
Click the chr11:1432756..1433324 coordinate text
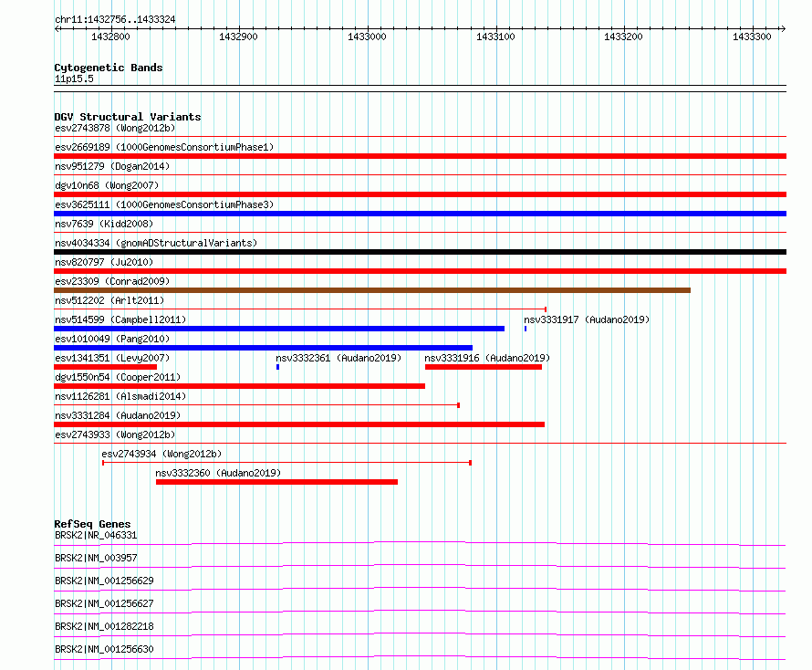click(115, 20)
